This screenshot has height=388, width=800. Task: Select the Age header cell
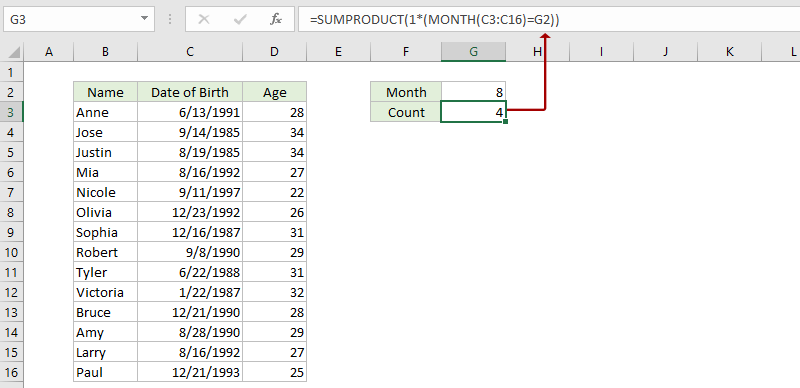[x=274, y=92]
